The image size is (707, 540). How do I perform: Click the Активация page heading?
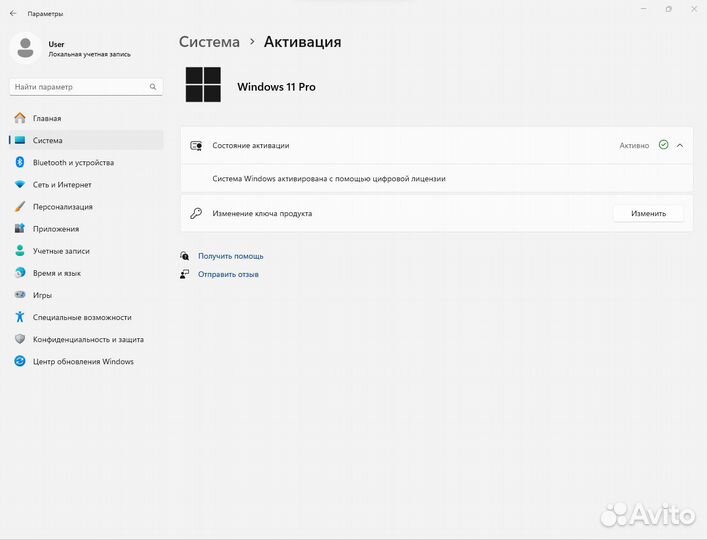coord(303,41)
